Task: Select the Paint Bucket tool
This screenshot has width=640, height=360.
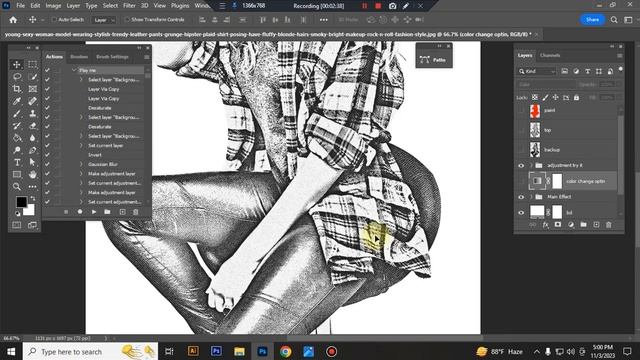Action: coord(17,138)
